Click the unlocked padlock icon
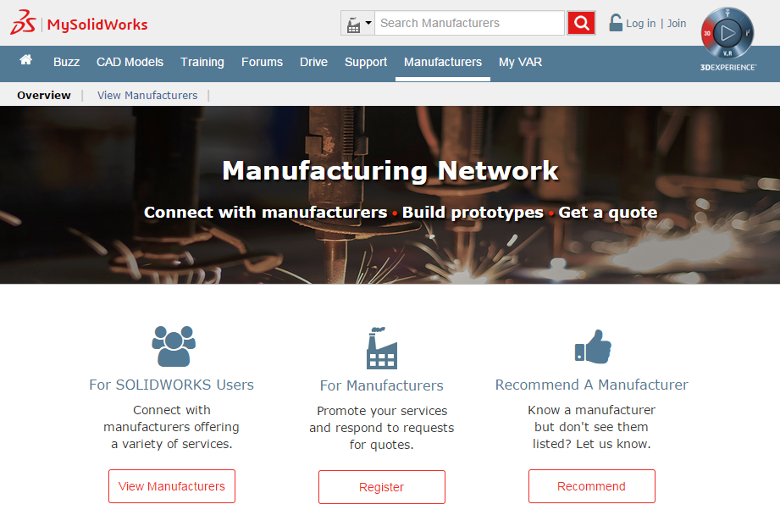The width and height of the screenshot is (780, 532). [x=616, y=23]
